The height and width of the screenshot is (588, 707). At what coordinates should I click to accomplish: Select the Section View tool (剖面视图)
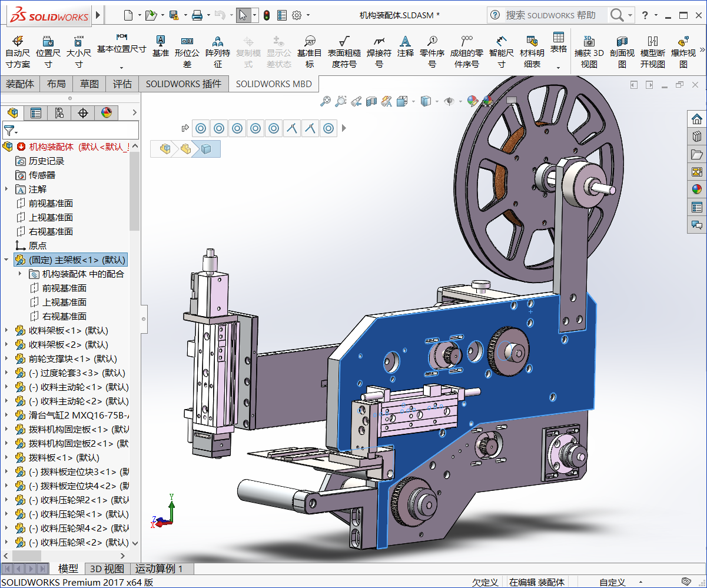coord(622,51)
